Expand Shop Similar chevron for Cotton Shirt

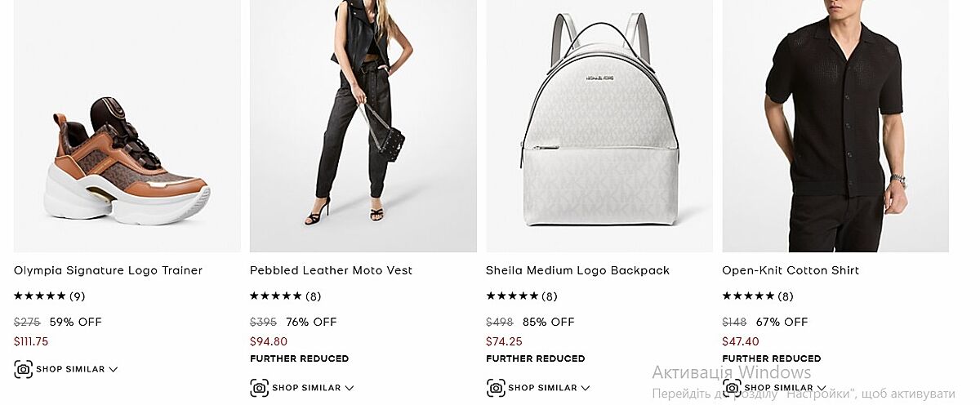click(x=822, y=388)
